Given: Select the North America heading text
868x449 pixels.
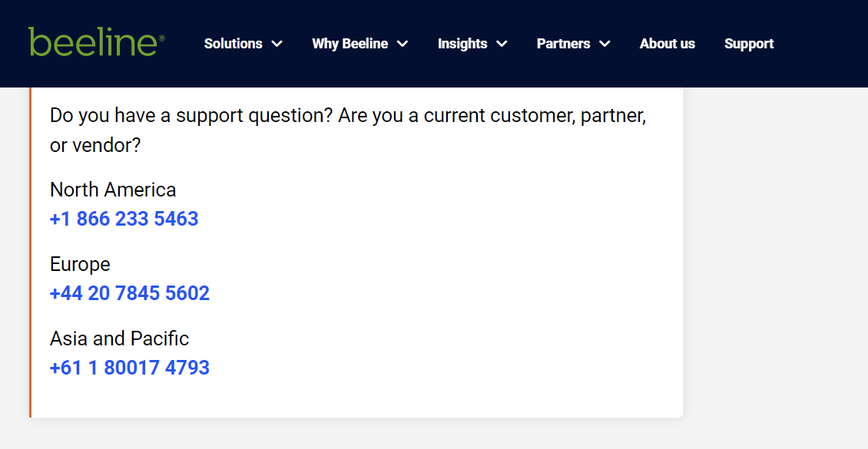Looking at the screenshot, I should coord(112,190).
